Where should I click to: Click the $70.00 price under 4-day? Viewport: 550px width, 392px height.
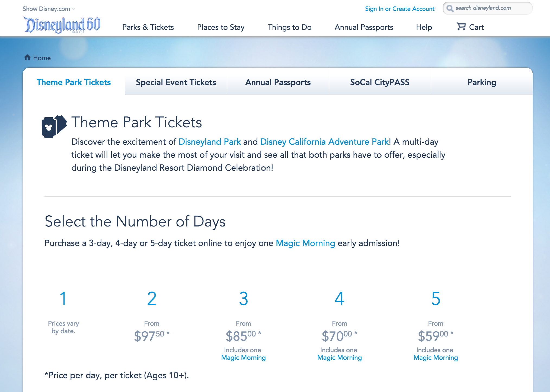340,336
